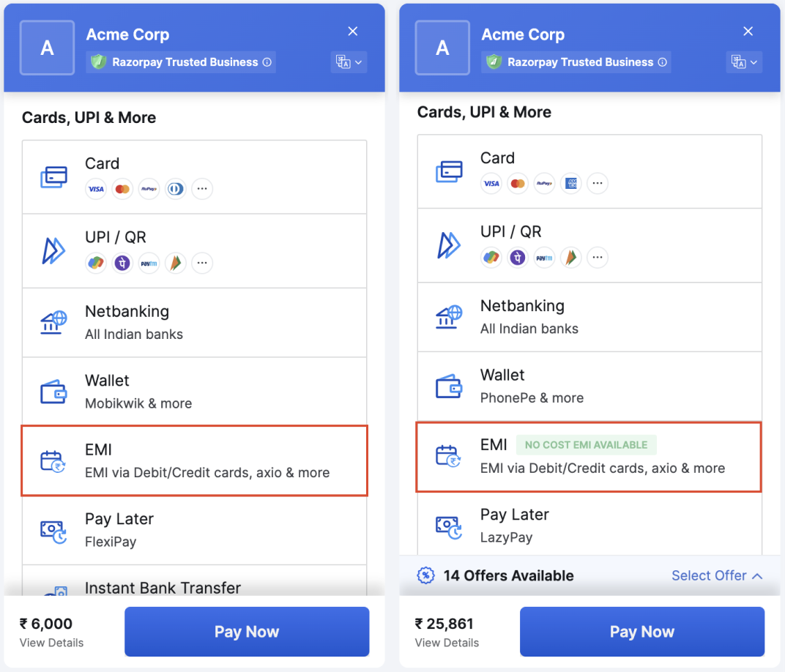Viewport: 785px width, 672px height.
Task: Select the Wallet option showing Mobikwik & more
Action: coord(194,392)
